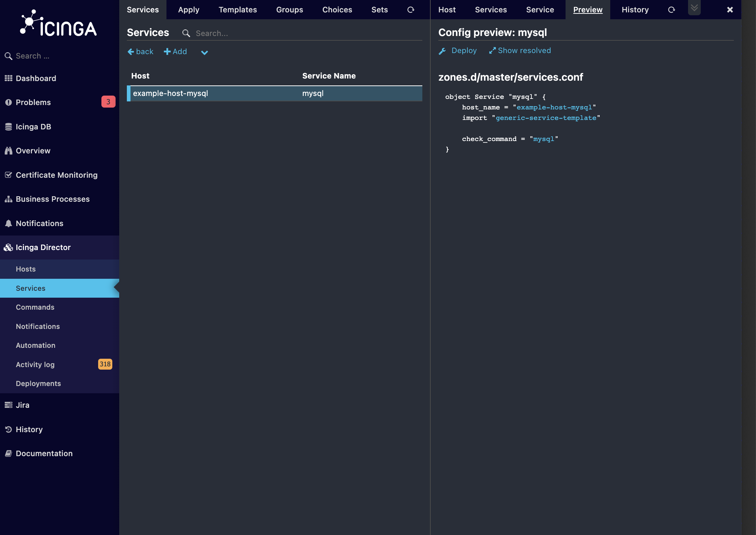
Task: Follow the example-host-mysql link in config
Action: tap(554, 107)
